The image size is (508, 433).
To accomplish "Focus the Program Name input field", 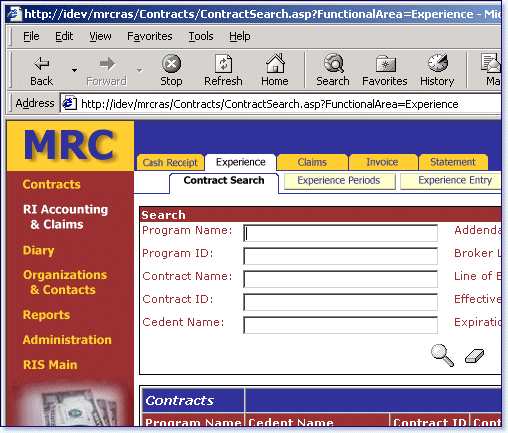I will 340,233.
